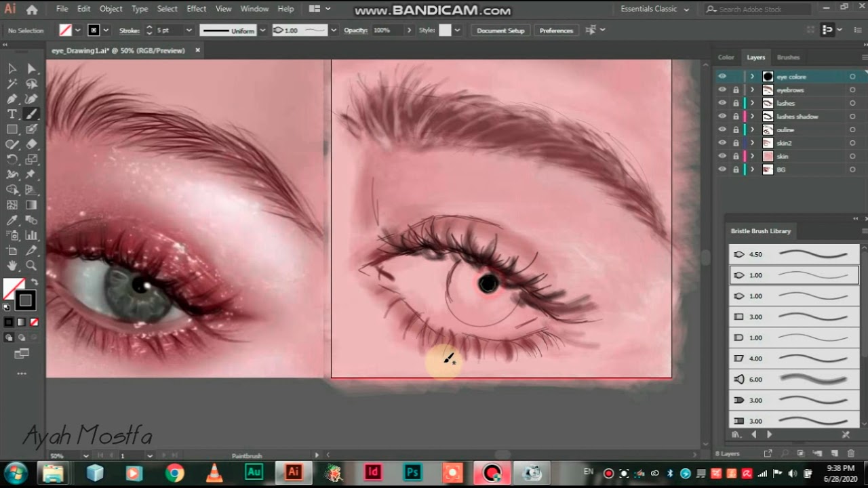Open VLC media player from taskbar
The height and width of the screenshot is (488, 868).
click(214, 472)
